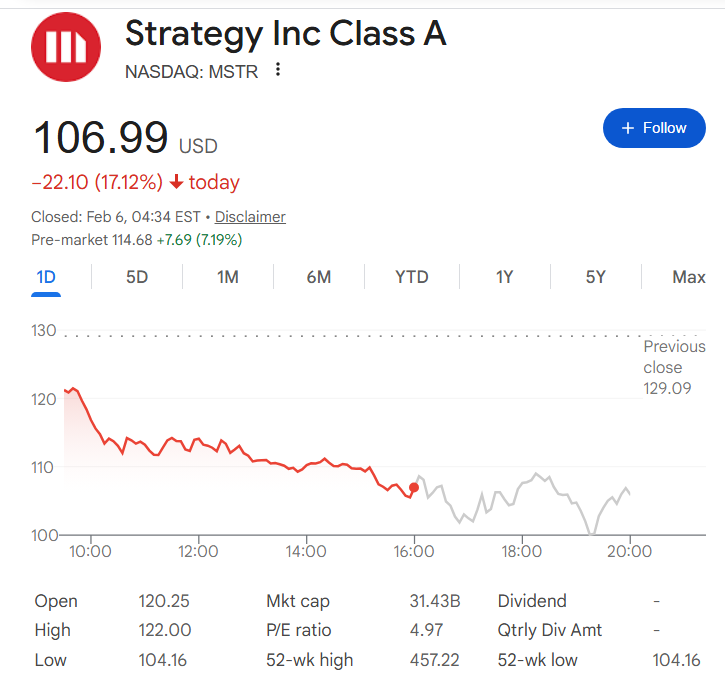This screenshot has height=686, width=725.
Task: Select the 1D chart range tab
Action: pos(46,277)
